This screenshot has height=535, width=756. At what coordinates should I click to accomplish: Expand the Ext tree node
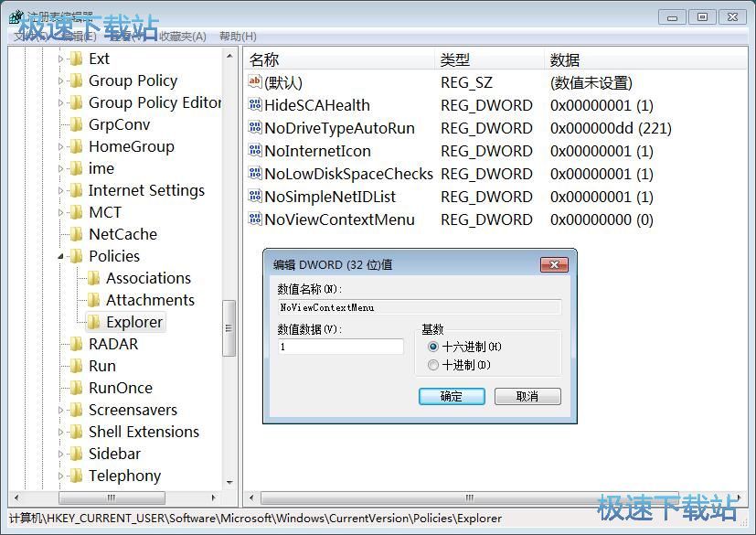point(60,59)
